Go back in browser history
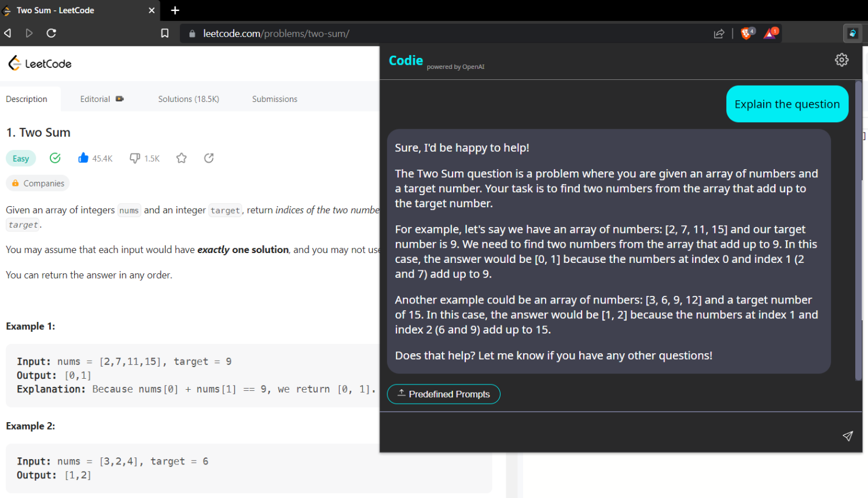This screenshot has width=868, height=498. (x=8, y=33)
